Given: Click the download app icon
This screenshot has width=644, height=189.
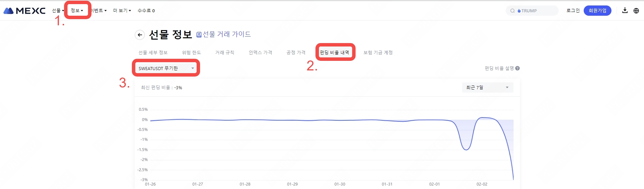Looking at the screenshot, I should point(625,11).
